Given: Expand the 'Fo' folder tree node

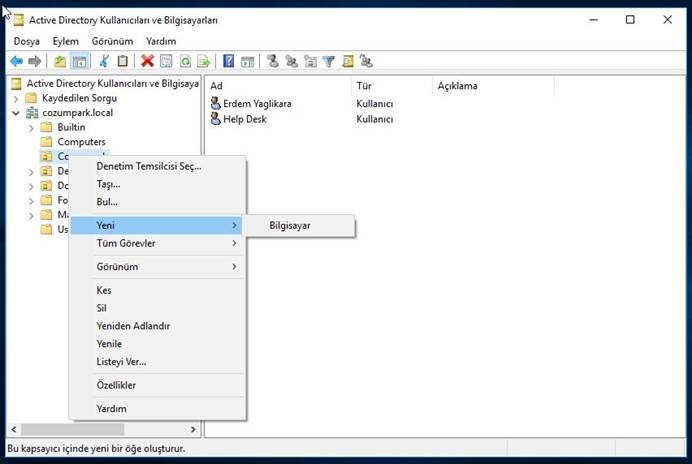Looking at the screenshot, I should click(31, 201).
